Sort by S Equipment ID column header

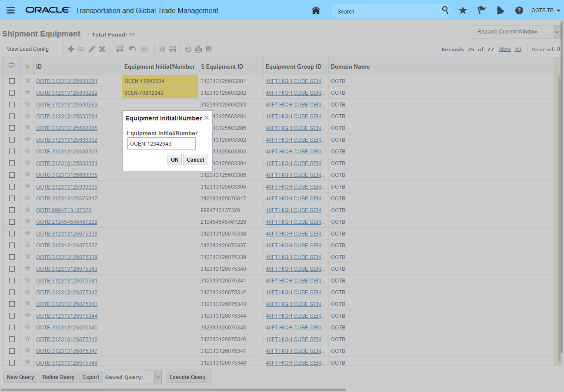click(x=222, y=66)
